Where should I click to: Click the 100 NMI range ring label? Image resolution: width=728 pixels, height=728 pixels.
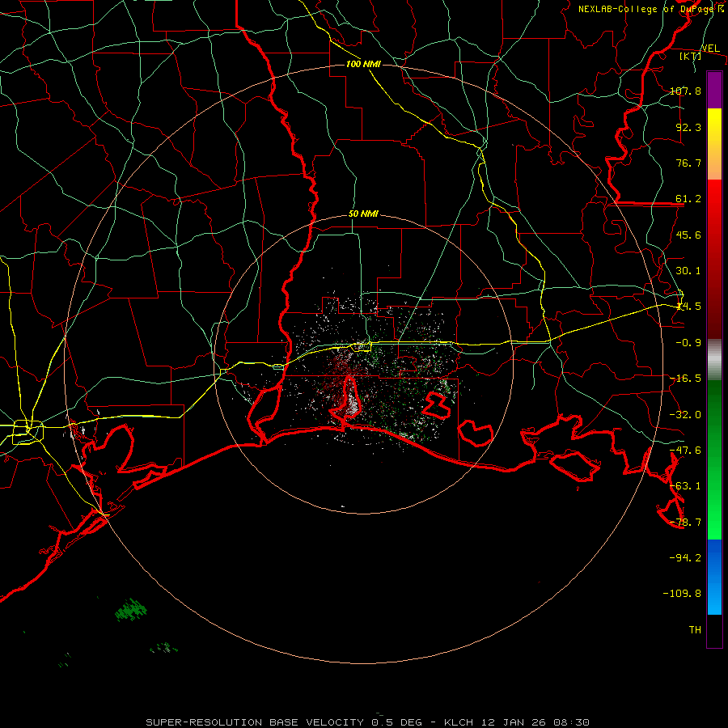coord(363,64)
